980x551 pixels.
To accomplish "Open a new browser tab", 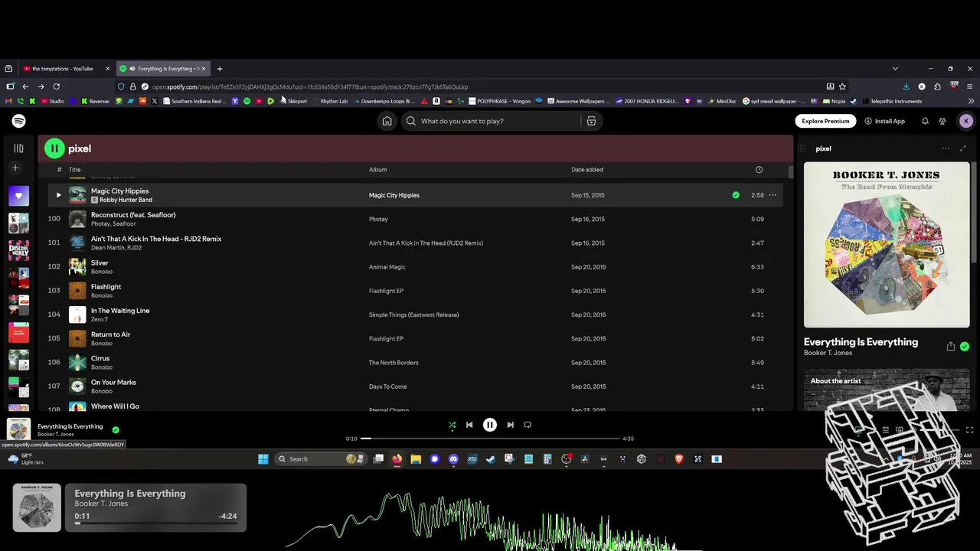I will tap(220, 69).
